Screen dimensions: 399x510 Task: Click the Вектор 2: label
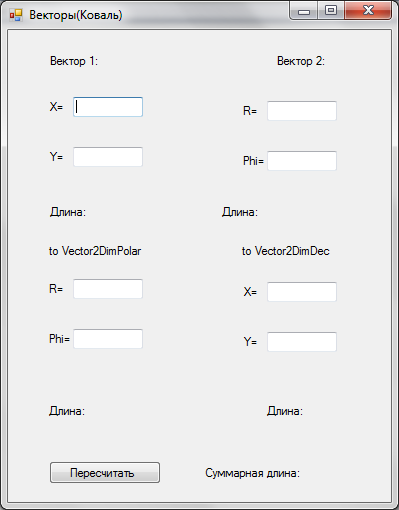click(301, 61)
